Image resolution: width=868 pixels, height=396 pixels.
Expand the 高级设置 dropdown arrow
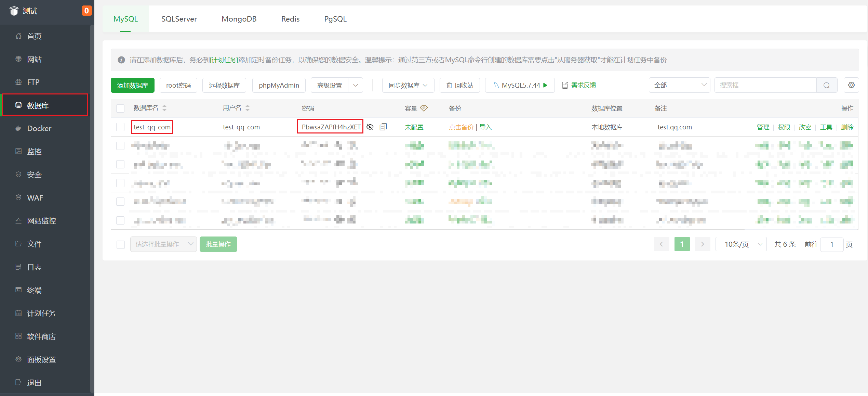[x=356, y=85]
